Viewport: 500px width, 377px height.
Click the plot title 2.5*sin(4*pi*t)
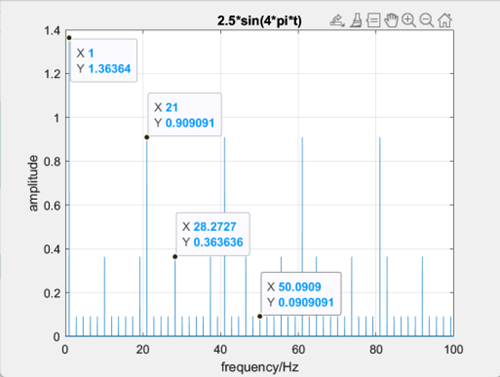(x=259, y=21)
